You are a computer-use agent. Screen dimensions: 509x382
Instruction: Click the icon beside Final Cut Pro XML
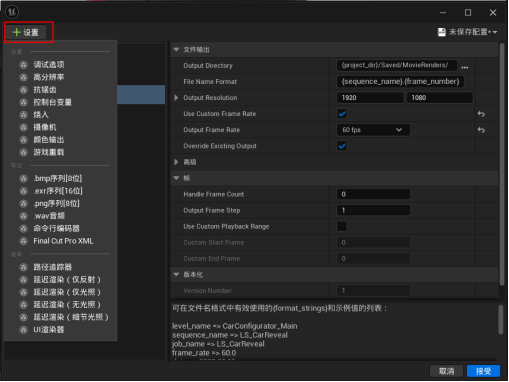(x=23, y=241)
